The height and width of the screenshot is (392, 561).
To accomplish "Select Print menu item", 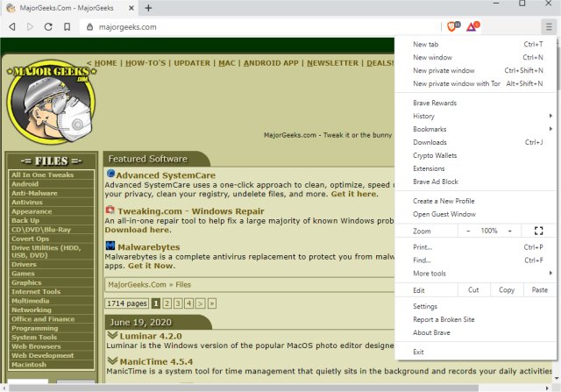I will (x=476, y=247).
